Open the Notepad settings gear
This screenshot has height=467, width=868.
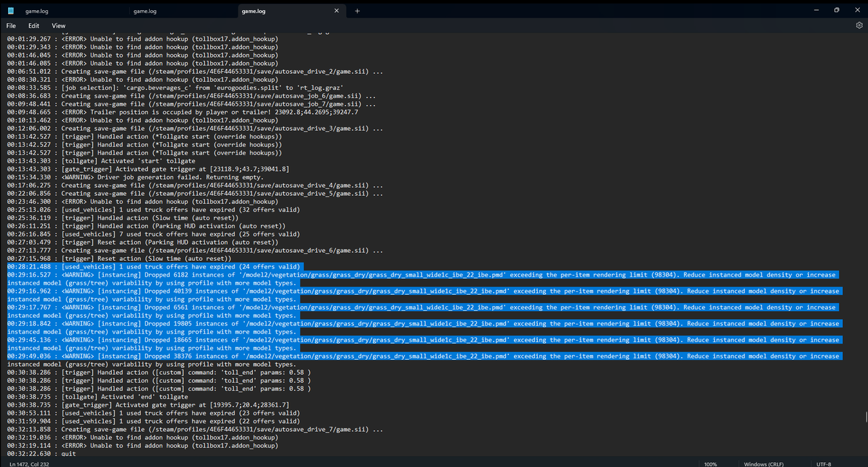859,25
